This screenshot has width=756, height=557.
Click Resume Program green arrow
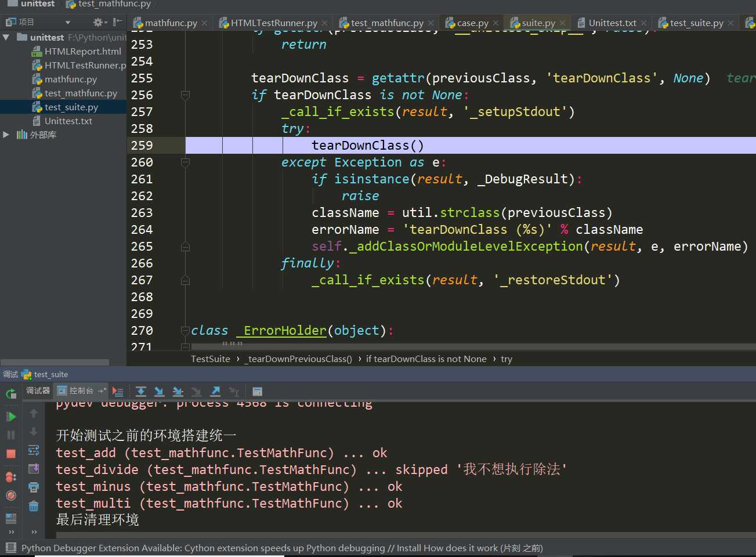[x=11, y=417]
